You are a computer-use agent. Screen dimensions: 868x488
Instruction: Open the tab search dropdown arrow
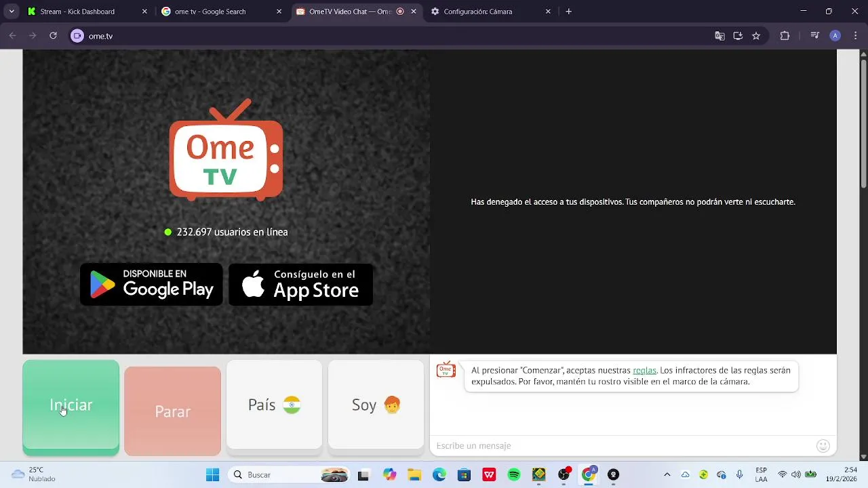[x=11, y=12]
